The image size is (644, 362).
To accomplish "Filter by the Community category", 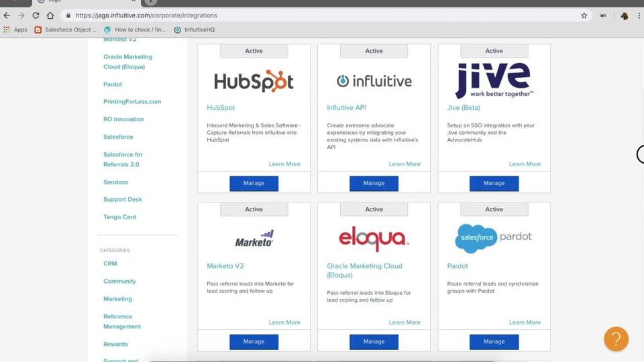I will (x=119, y=281).
